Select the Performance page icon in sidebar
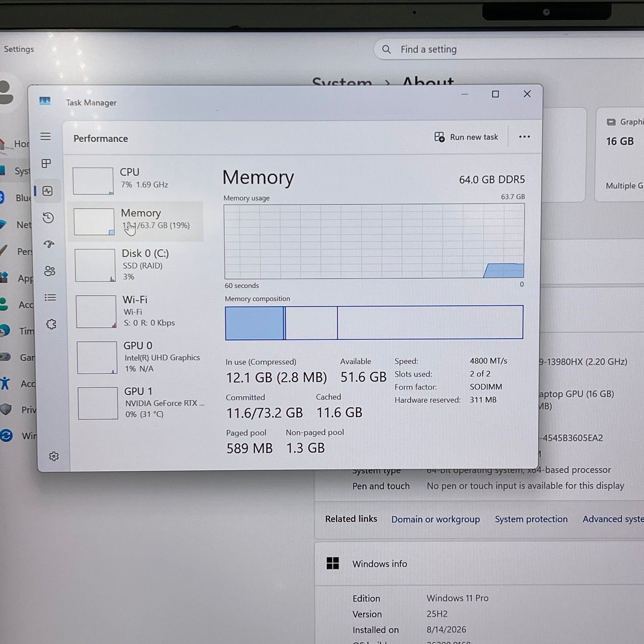This screenshot has height=644, width=644. (x=47, y=191)
